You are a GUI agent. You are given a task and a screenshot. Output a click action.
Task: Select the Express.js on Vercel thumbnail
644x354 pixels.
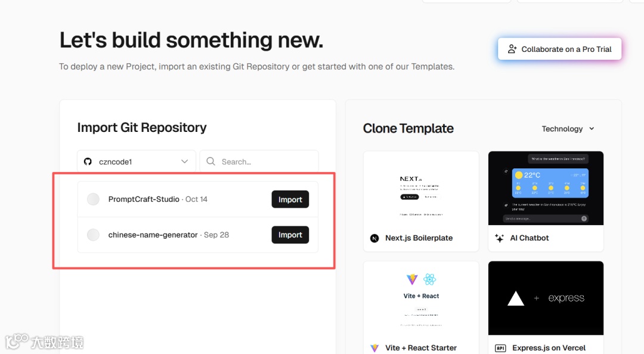pyautogui.click(x=546, y=298)
